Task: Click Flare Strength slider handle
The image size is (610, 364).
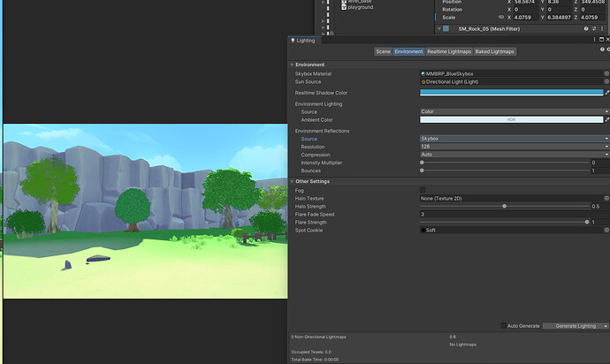Action: point(587,222)
